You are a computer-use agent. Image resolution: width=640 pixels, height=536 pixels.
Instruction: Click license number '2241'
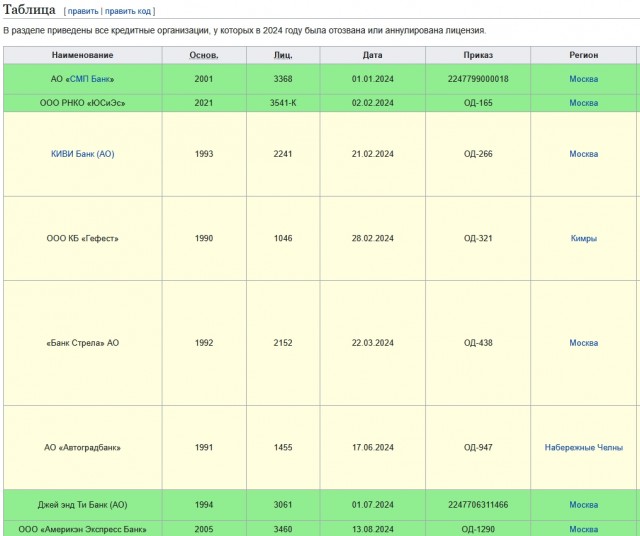point(283,154)
